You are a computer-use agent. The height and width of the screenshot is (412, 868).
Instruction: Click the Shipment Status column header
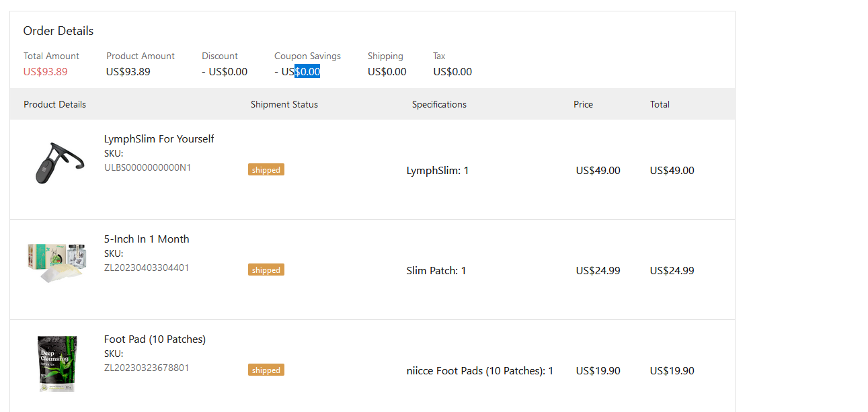(284, 104)
